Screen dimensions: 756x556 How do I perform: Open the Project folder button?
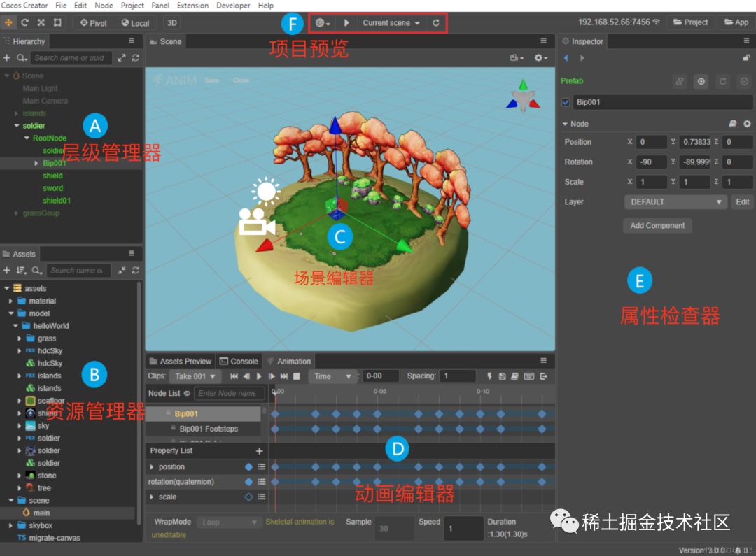(x=690, y=22)
